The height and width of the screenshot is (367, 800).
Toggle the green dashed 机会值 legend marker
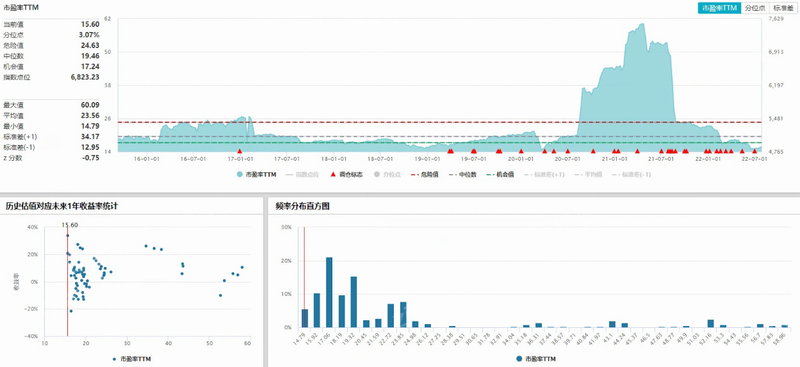[x=488, y=175]
